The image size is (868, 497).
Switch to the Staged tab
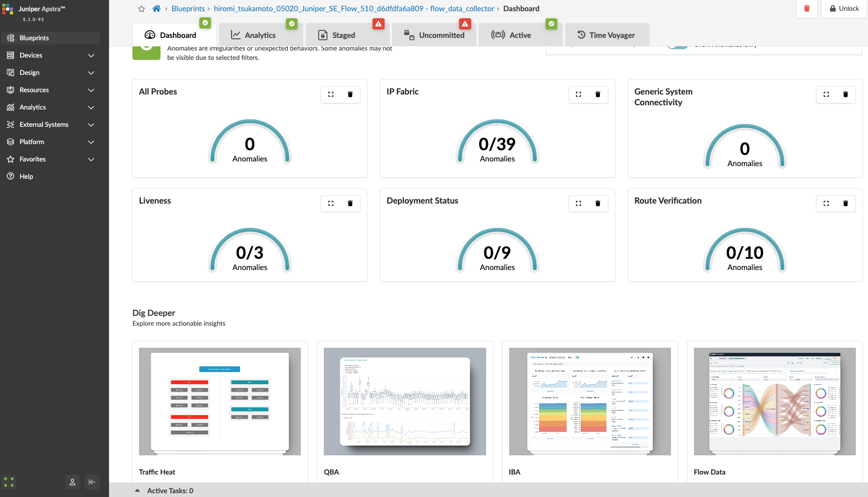343,35
